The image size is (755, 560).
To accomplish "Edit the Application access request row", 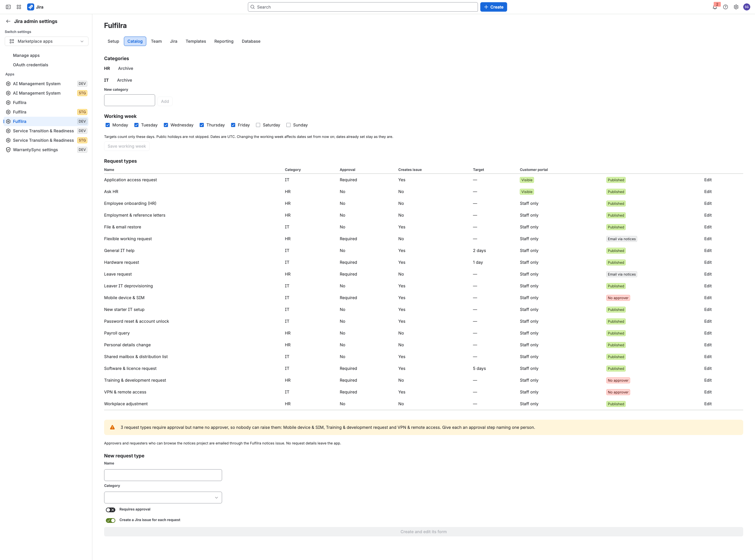I will coord(708,180).
